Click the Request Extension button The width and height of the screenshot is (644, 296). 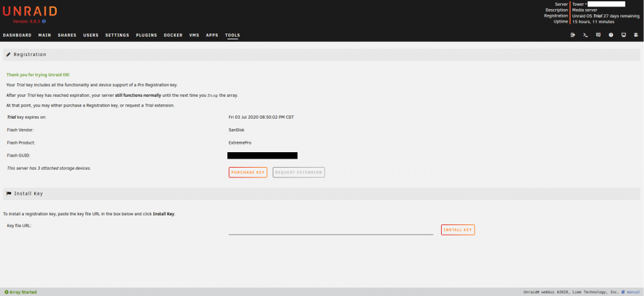point(299,172)
